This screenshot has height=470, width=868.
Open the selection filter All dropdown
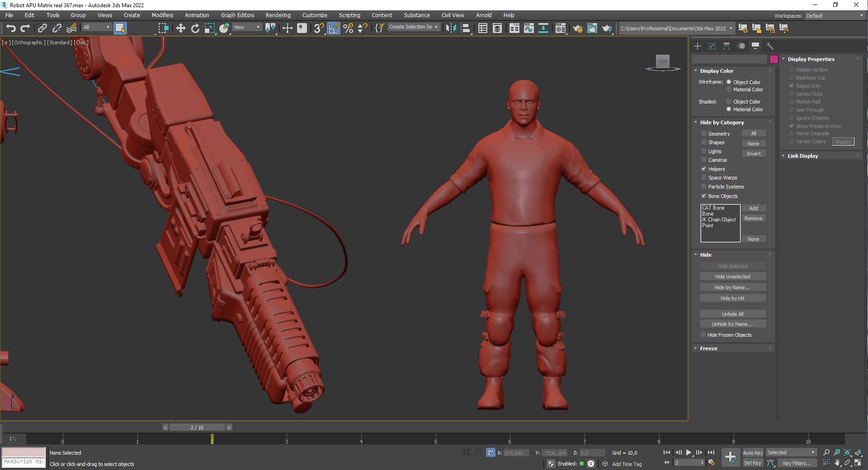click(96, 28)
